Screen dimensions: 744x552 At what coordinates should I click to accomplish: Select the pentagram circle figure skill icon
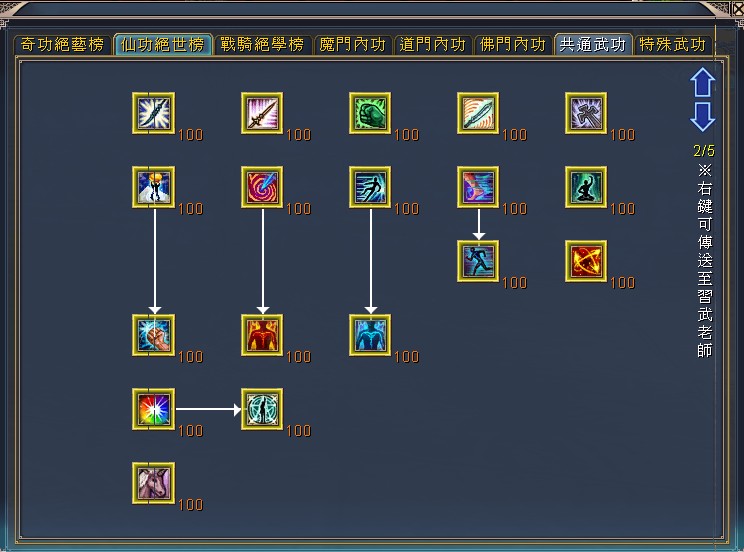[262, 409]
